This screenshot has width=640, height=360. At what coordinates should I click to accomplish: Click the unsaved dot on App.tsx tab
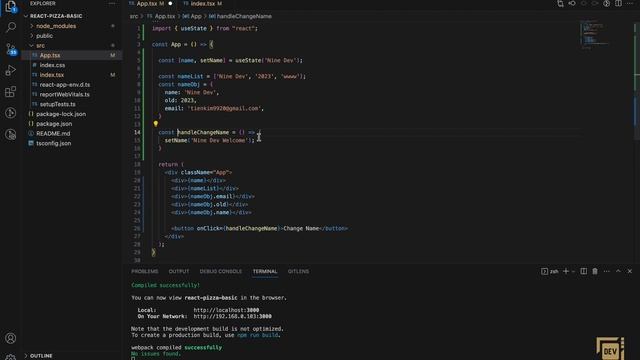point(170,4)
